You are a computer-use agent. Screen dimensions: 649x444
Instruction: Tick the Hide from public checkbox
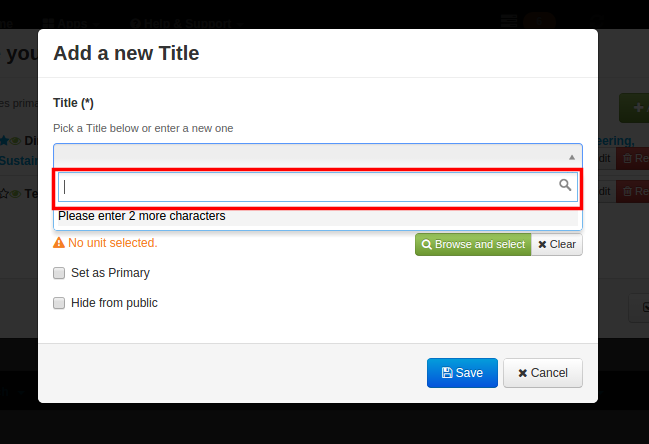click(x=59, y=303)
